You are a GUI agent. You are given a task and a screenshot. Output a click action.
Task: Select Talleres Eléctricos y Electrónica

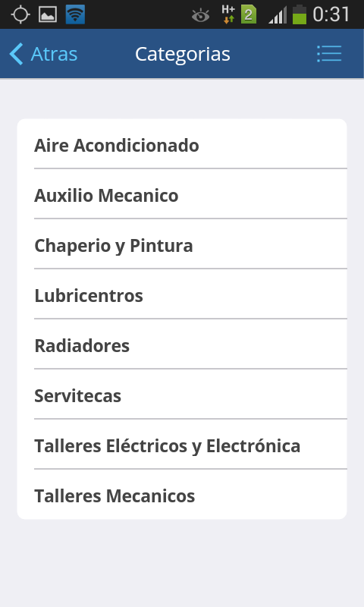point(182,444)
